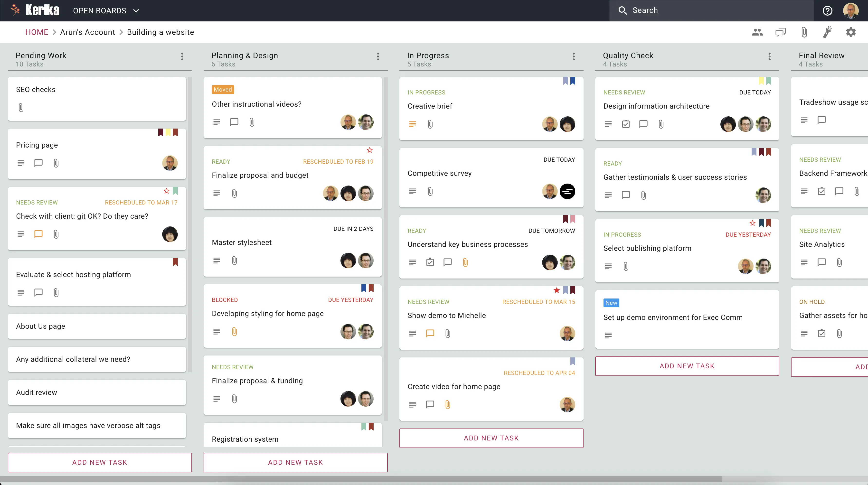Open orange attachment icon on Developing styling card
This screenshot has height=485, width=868.
235,332
